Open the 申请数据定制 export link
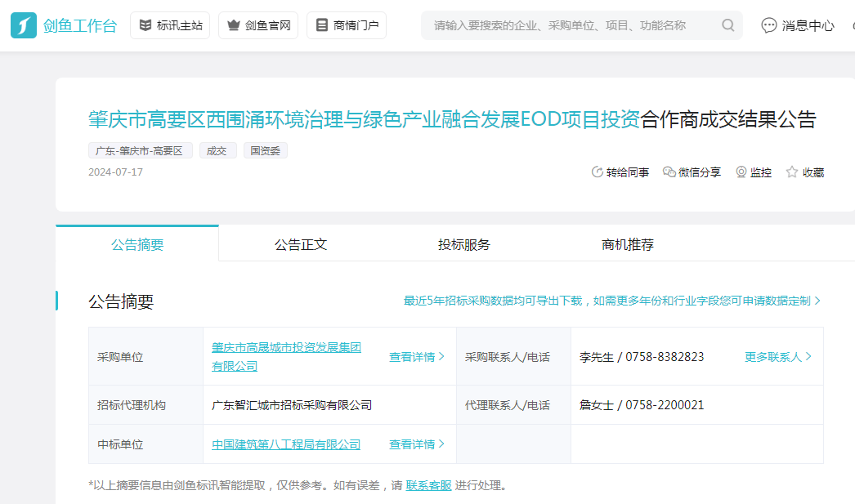 click(x=611, y=301)
